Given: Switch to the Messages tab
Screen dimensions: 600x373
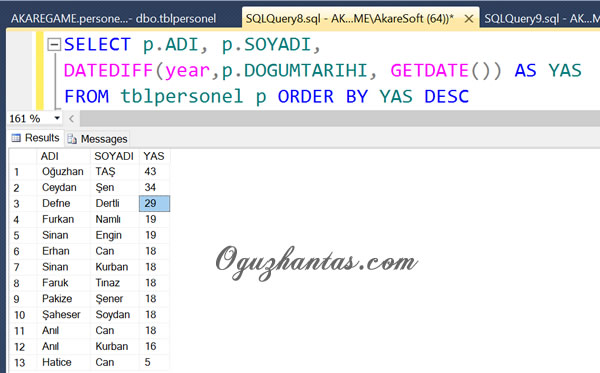Looking at the screenshot, I should tap(98, 139).
